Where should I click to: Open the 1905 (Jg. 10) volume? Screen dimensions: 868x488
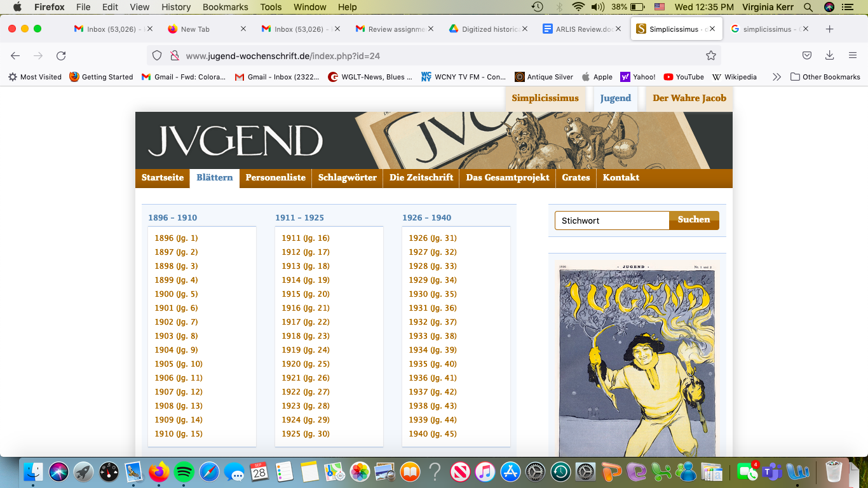(179, 364)
